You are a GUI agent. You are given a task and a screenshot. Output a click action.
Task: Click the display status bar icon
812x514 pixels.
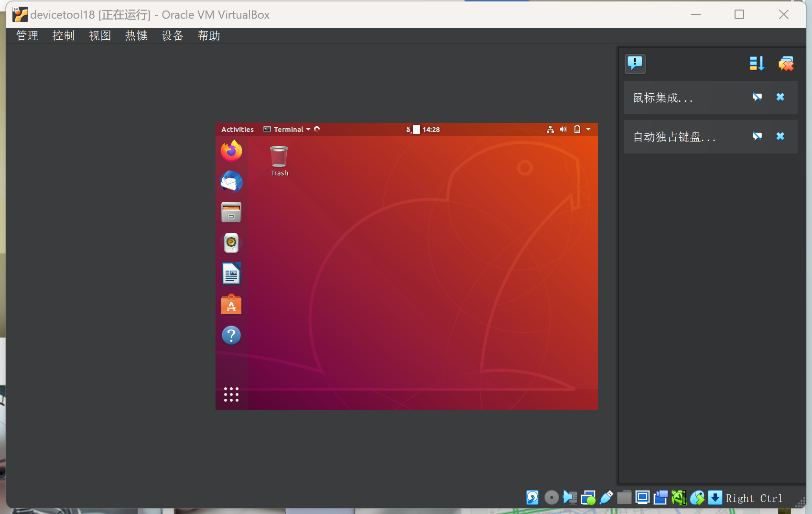(x=642, y=498)
